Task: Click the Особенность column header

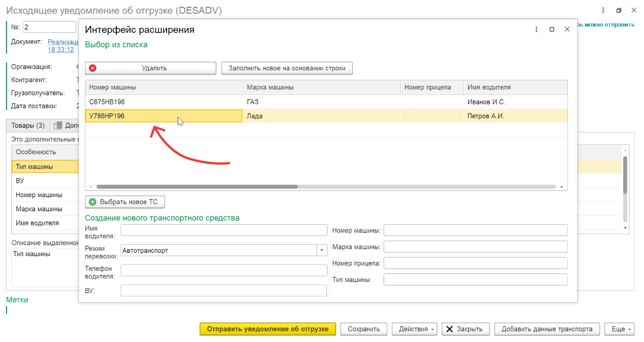Action: coord(45,152)
